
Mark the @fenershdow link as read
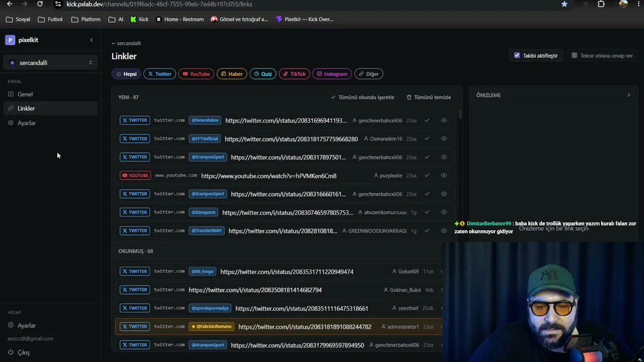click(x=427, y=120)
